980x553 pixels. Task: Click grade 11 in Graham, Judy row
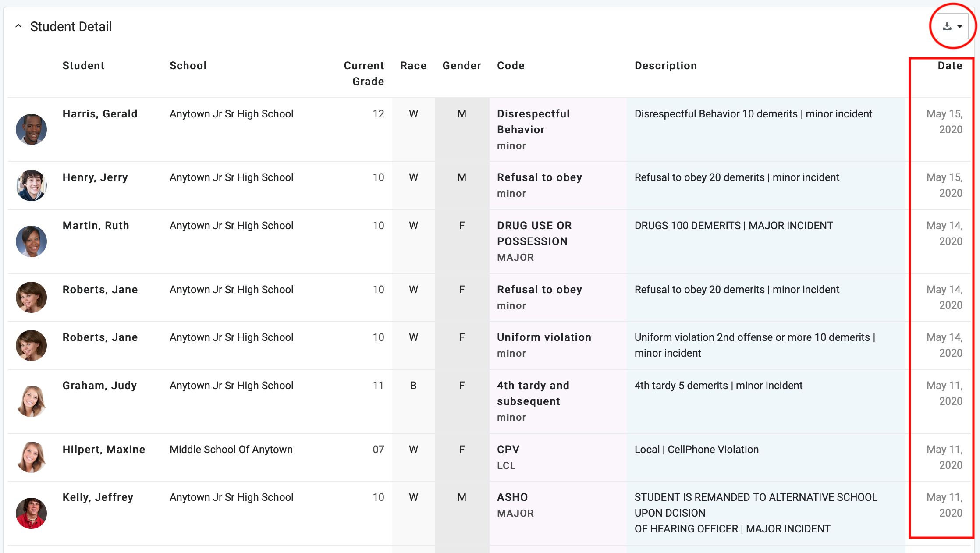click(378, 386)
